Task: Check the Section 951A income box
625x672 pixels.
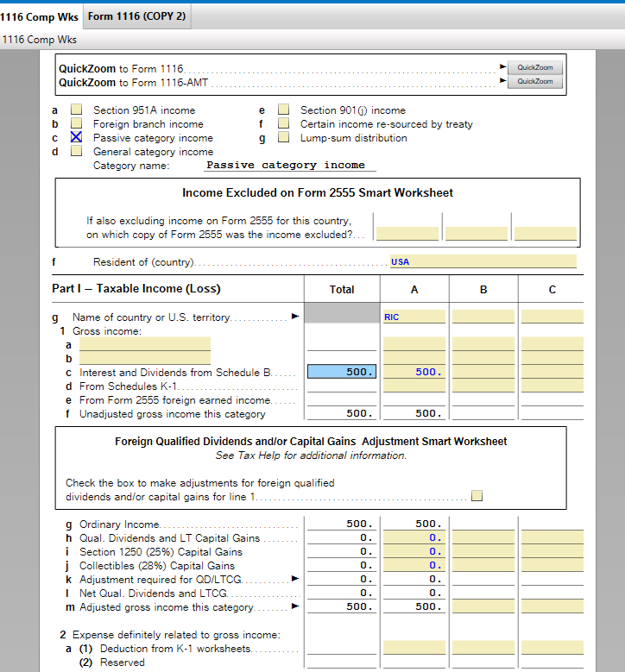Action: click(77, 110)
